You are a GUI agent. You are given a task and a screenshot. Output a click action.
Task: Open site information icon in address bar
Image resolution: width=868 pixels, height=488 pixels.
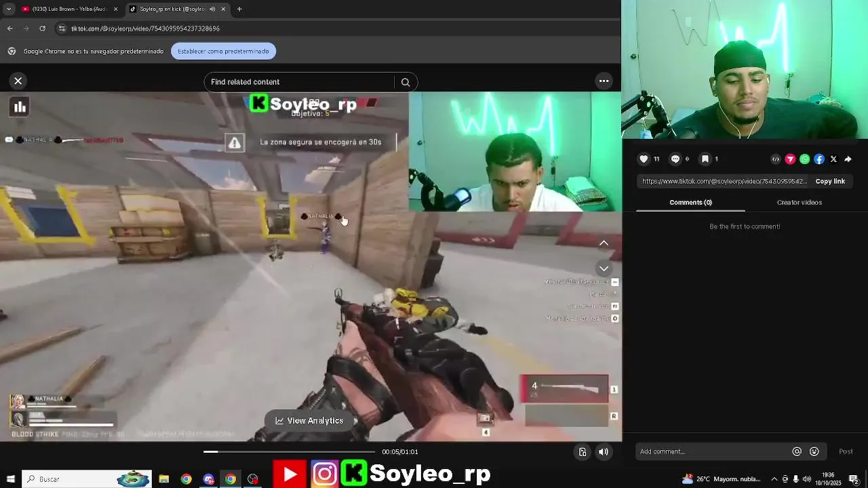click(62, 28)
